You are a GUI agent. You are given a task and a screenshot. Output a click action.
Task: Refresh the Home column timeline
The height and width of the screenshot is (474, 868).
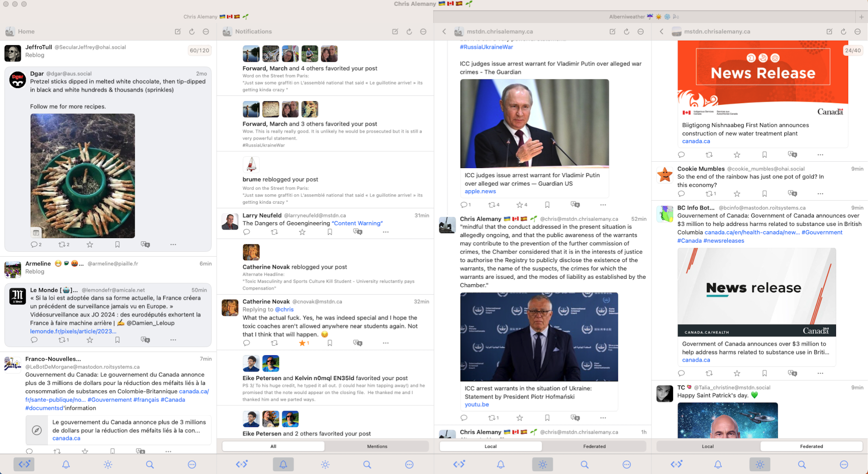click(192, 32)
